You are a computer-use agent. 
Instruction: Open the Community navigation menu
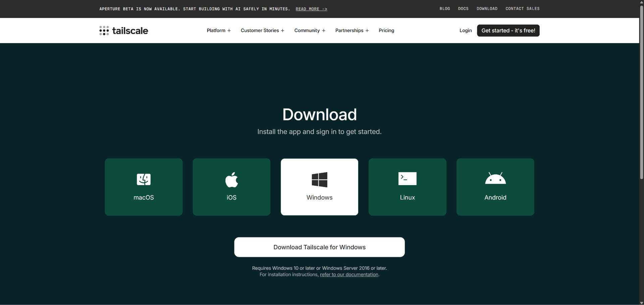[x=310, y=31]
